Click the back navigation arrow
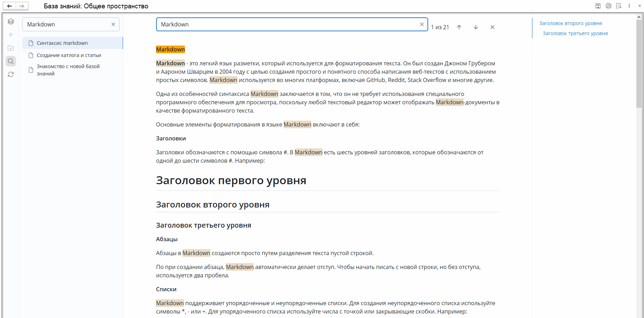 9,6
